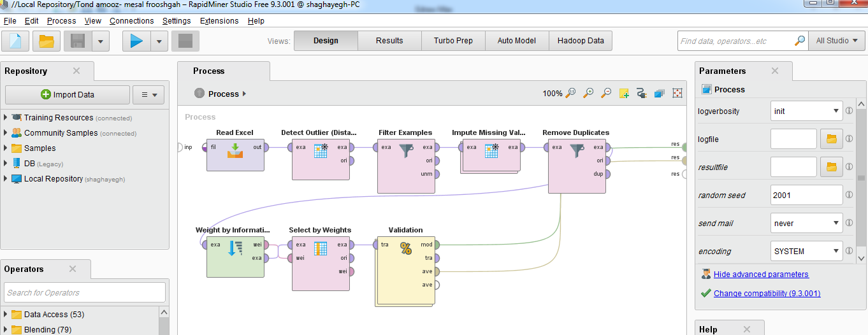
Task: Open the Help menu
Action: coord(256,21)
